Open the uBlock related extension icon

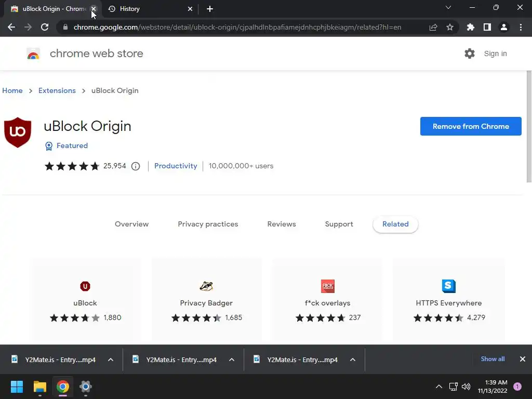85,286
